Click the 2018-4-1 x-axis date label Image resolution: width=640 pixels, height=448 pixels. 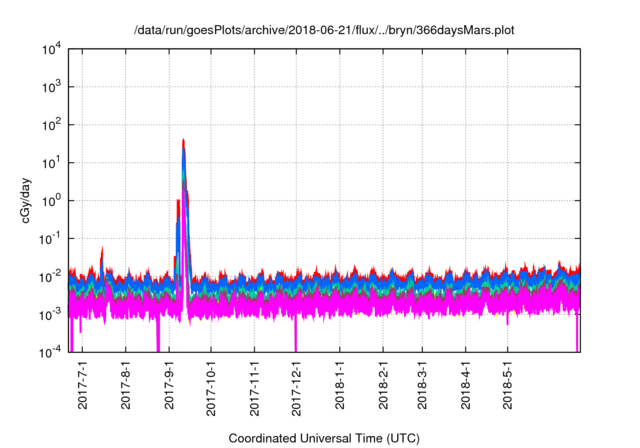(x=465, y=385)
